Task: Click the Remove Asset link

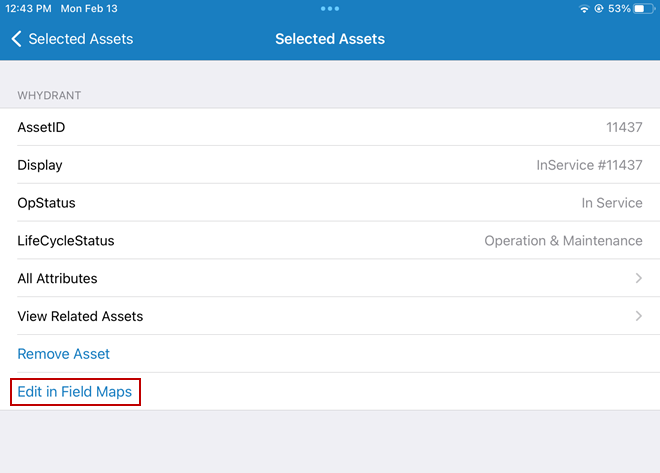Action: [63, 354]
